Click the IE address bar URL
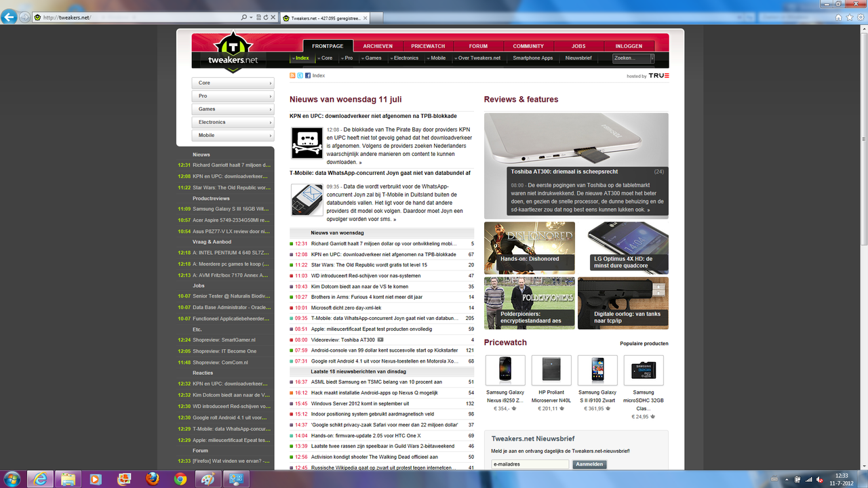 (66, 18)
